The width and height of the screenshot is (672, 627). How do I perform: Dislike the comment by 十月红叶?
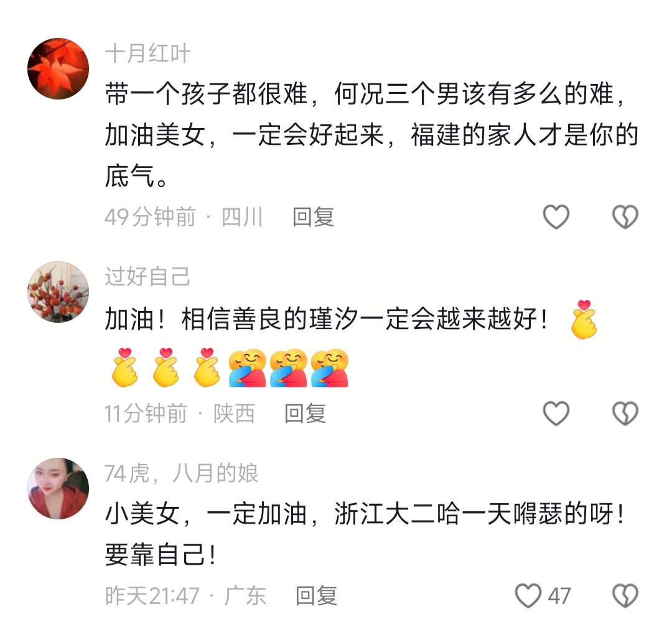tap(625, 217)
